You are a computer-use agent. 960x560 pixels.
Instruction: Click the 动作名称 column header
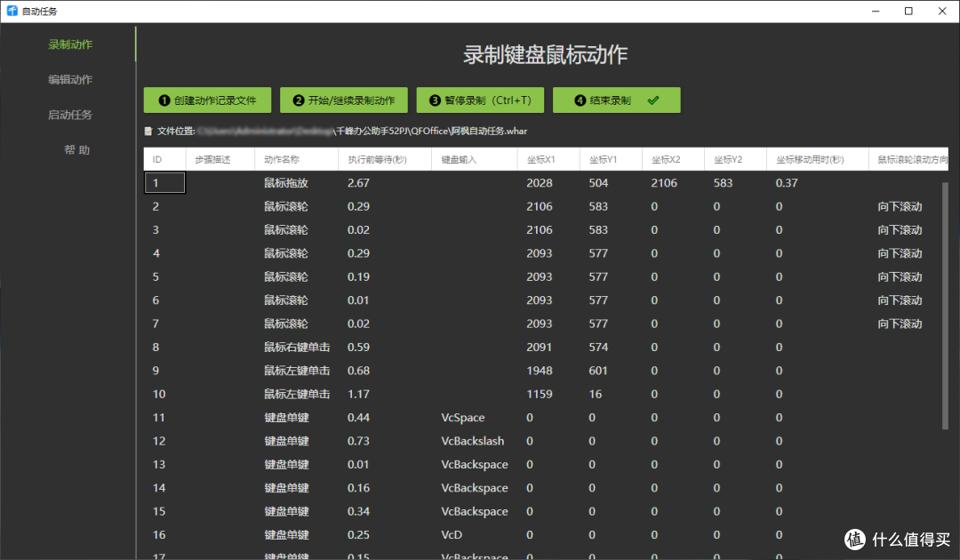tap(296, 160)
